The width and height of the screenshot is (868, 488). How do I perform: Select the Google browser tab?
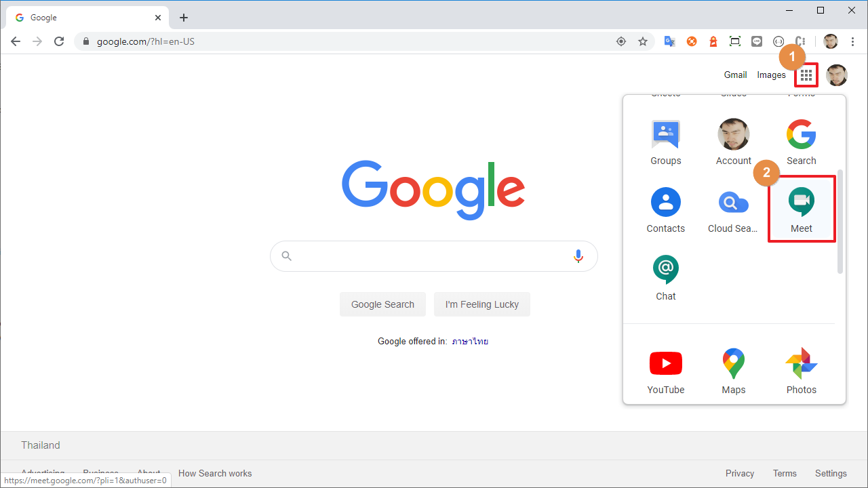pos(87,18)
